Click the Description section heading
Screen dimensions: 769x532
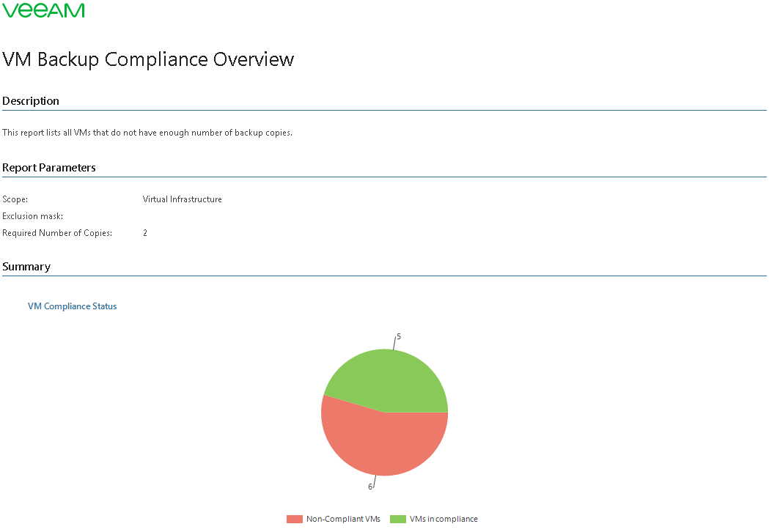30,101
